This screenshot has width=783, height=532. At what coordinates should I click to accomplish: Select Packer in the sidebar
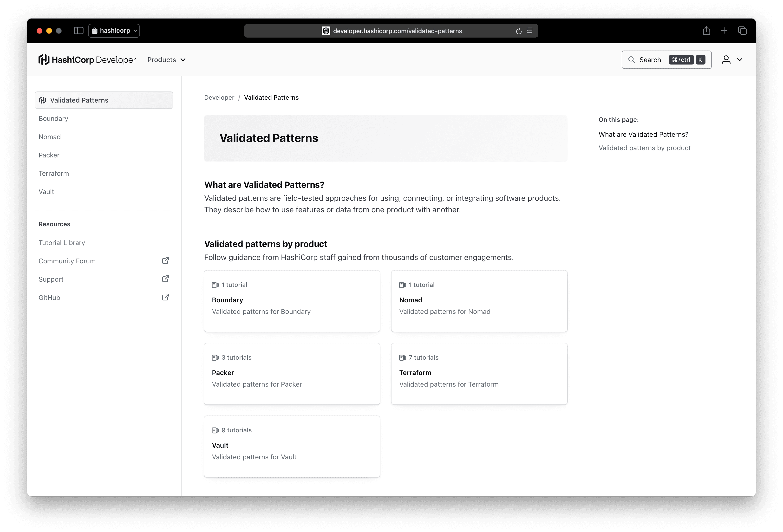[49, 155]
